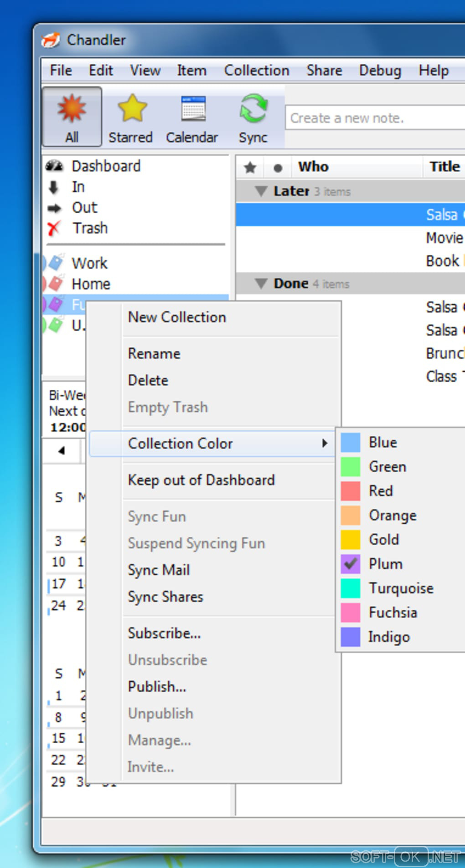Image resolution: width=465 pixels, height=868 pixels.
Task: Pick the Indigo collection color
Action: click(x=402, y=637)
